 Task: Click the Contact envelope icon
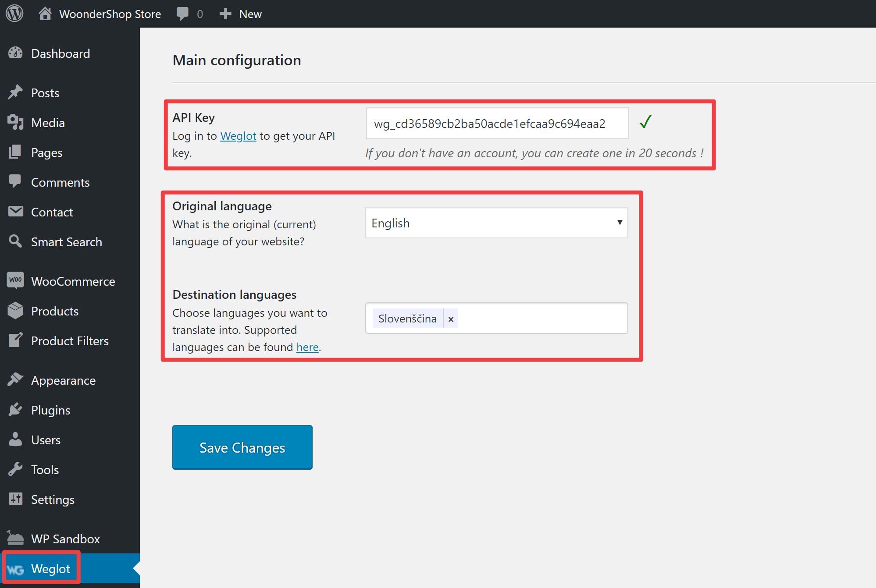pos(15,212)
